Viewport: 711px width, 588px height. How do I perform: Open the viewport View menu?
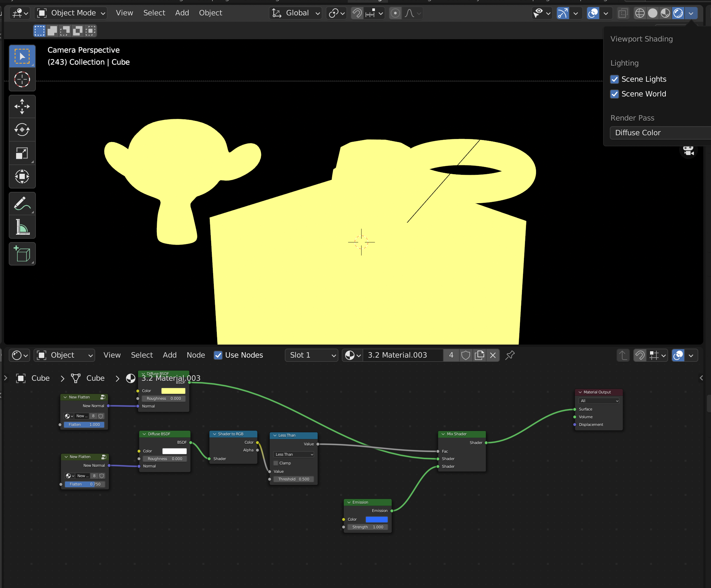pos(124,13)
